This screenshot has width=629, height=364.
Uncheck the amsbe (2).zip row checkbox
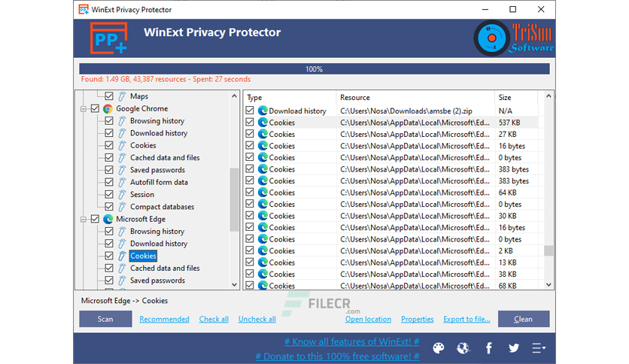click(x=250, y=111)
